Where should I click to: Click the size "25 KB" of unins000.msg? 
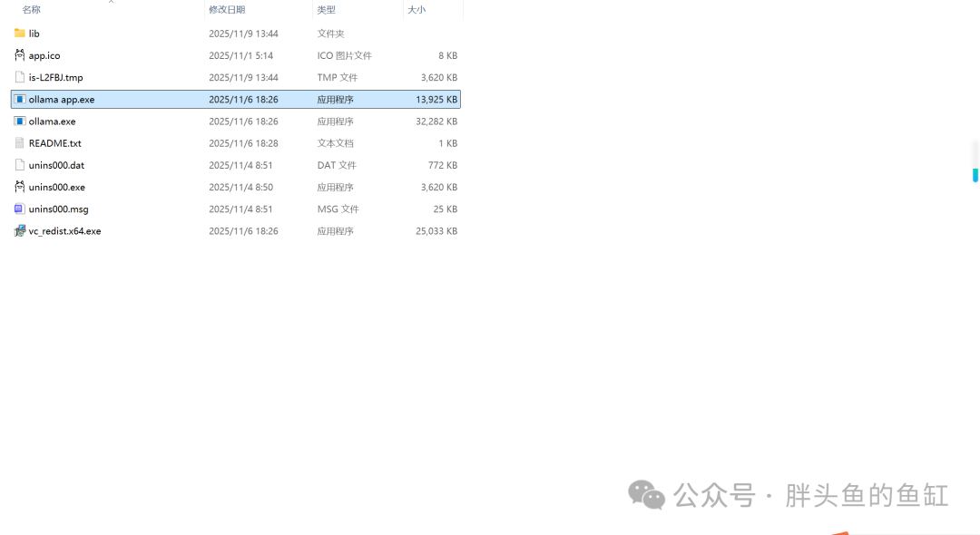click(446, 209)
